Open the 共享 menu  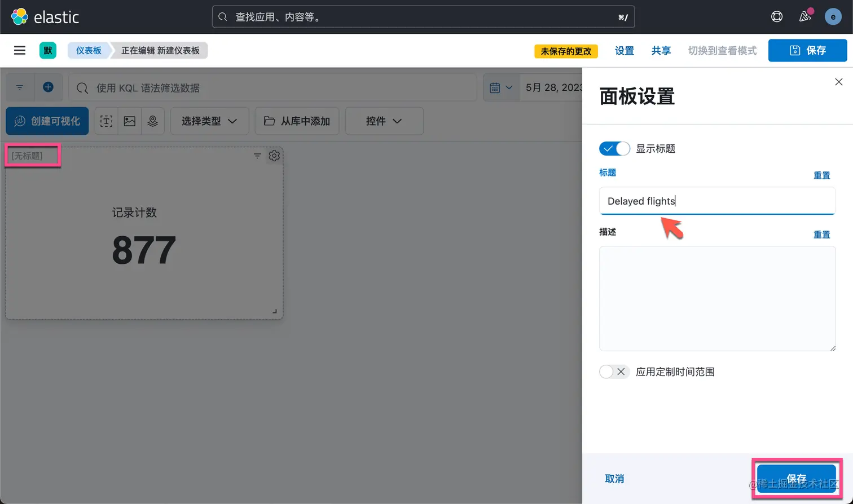pyautogui.click(x=661, y=51)
